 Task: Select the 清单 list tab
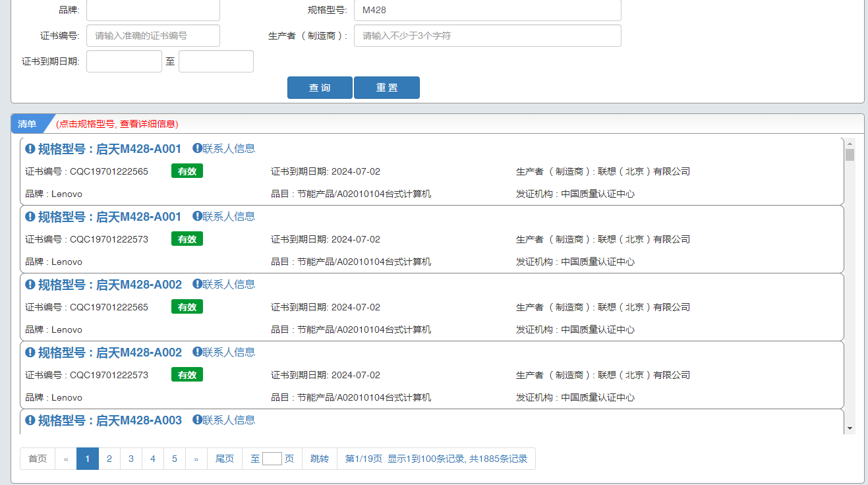(x=28, y=124)
